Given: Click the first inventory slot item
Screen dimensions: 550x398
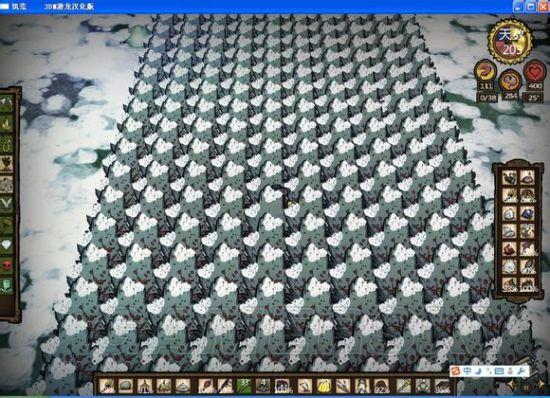Looking at the screenshot, I should click(x=107, y=386).
